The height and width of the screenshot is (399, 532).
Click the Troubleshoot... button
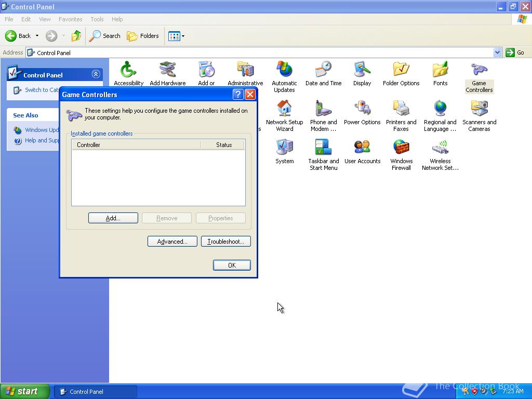pos(226,242)
